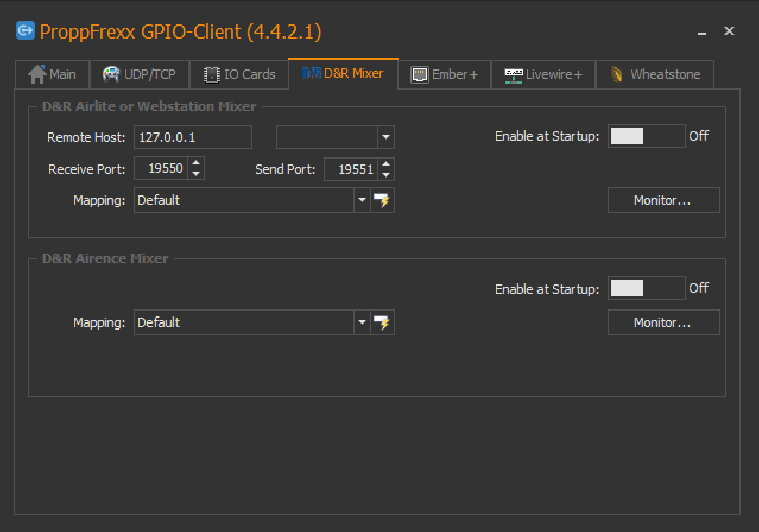Expand the Airlite Mapping dropdown
The image size is (759, 532).
pyautogui.click(x=362, y=201)
